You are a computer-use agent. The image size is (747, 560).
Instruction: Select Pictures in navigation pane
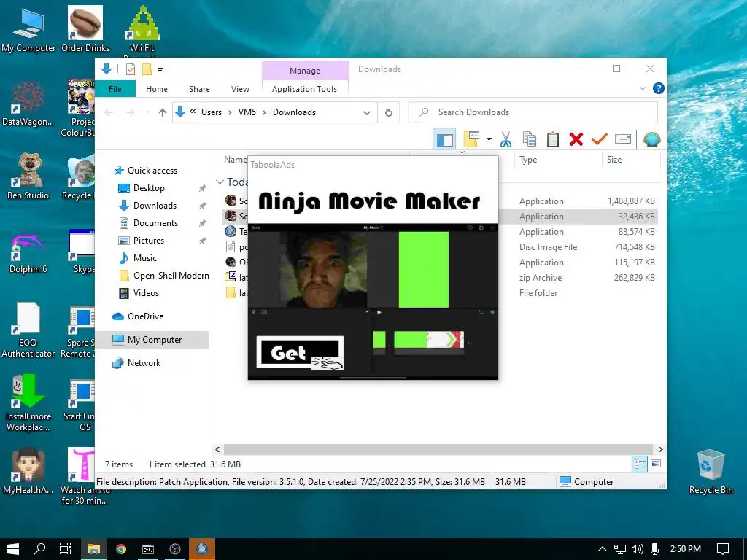(x=149, y=241)
